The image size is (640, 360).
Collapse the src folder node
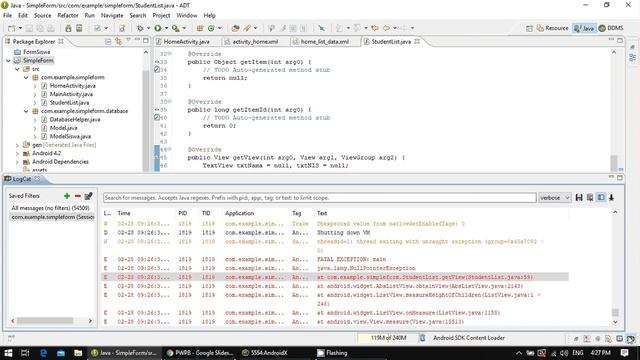[x=17, y=69]
